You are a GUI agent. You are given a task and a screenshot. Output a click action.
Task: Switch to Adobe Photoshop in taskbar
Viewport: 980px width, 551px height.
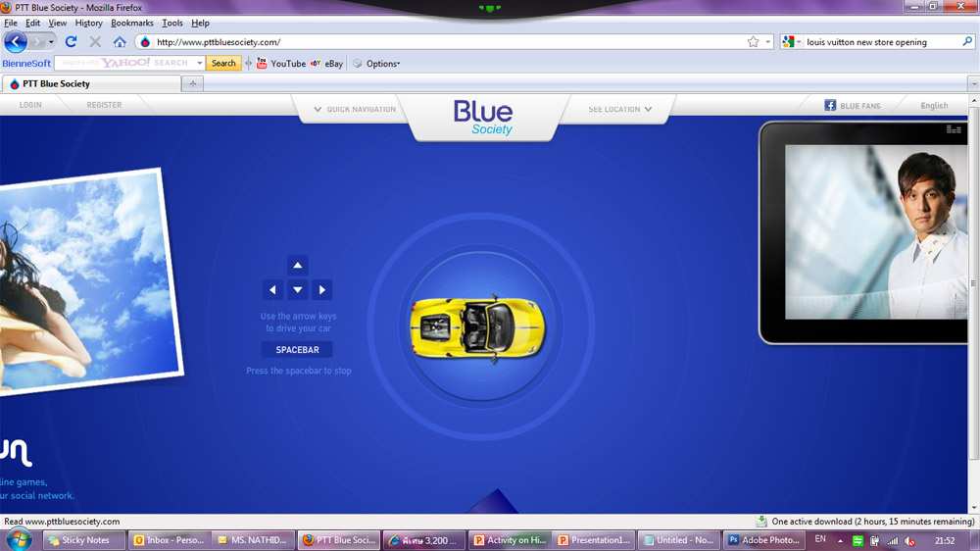point(763,540)
